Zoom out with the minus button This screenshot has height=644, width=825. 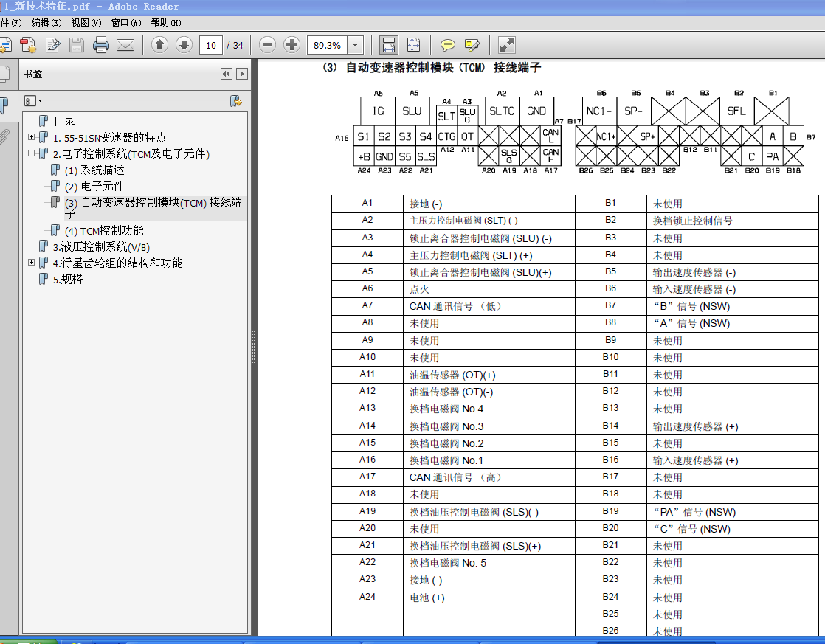coord(267,45)
